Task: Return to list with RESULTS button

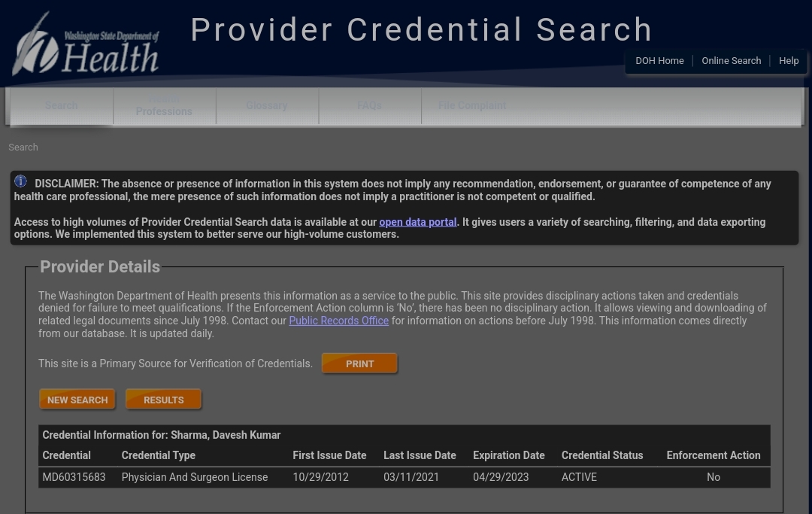Action: pos(164,400)
